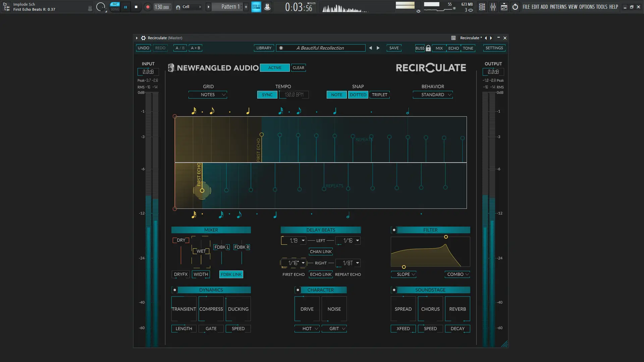This screenshot has height=362, width=644.
Task: Click the record button in transport
Action: [x=148, y=7]
